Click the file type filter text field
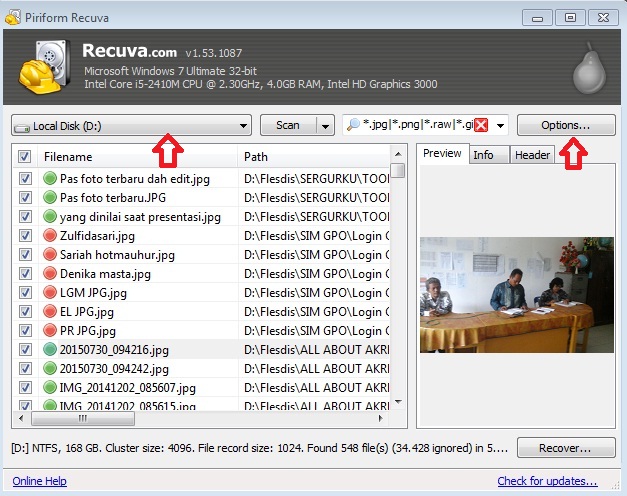The height and width of the screenshot is (496, 627). tap(417, 125)
